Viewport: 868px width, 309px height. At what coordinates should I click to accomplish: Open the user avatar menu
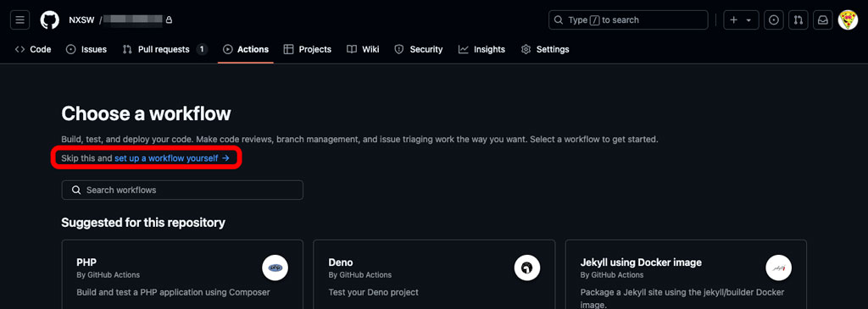tap(848, 20)
